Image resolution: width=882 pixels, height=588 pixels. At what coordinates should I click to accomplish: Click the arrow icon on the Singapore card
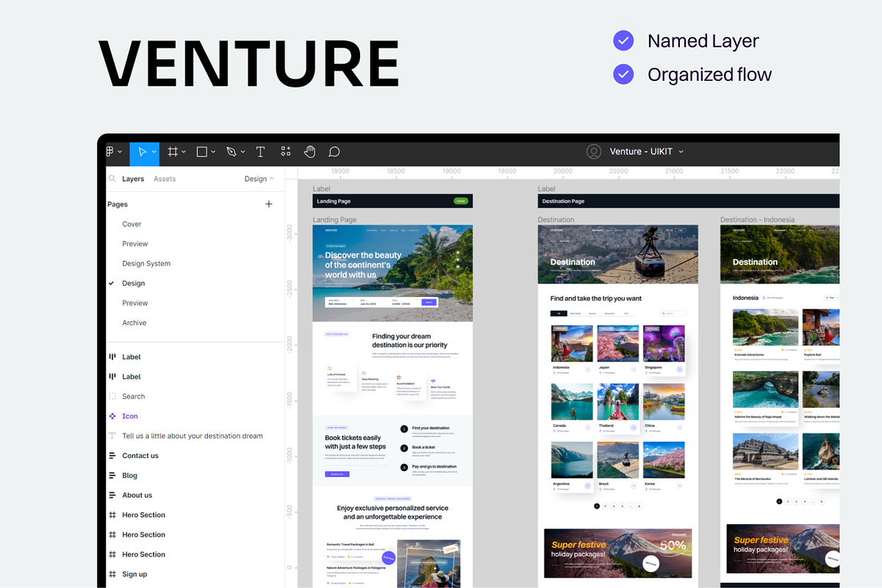[x=680, y=369]
